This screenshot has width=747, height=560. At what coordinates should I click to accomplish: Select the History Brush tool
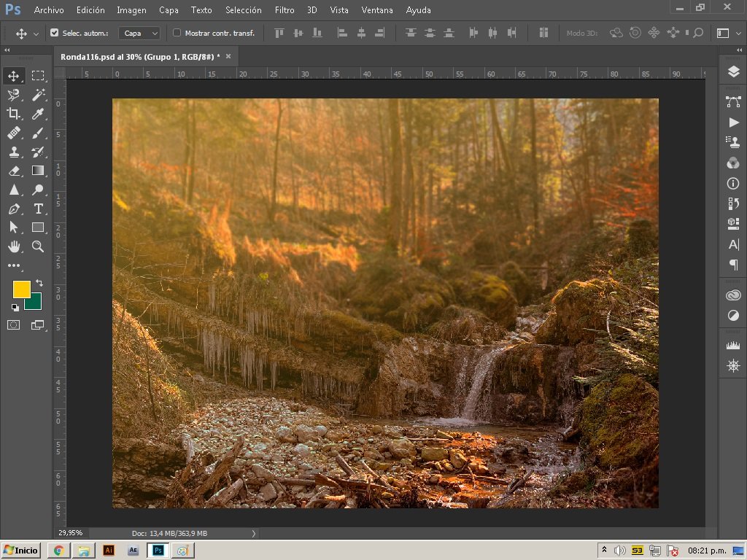(38, 152)
